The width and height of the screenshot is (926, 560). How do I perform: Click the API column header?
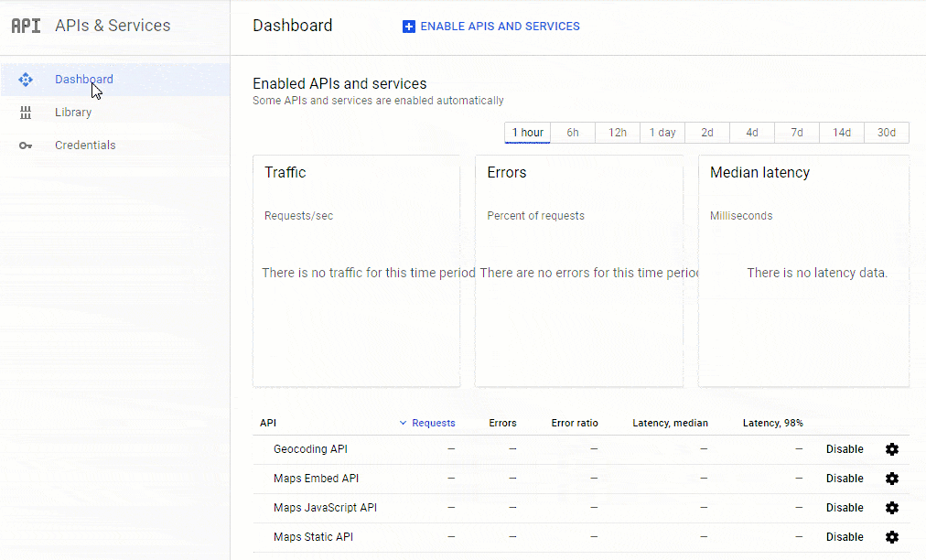(x=268, y=423)
